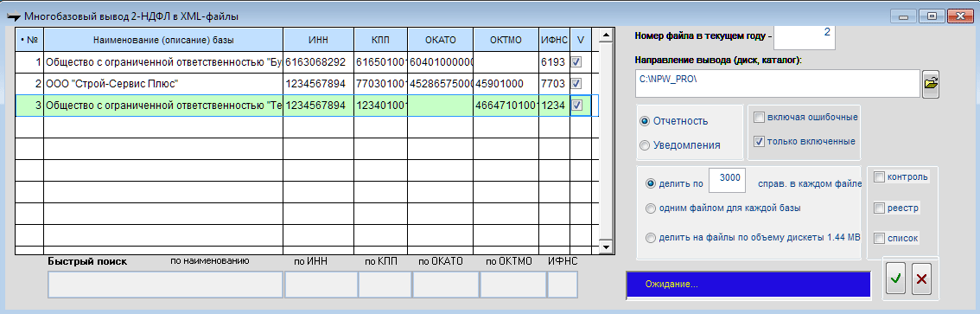Click ИФНС cell 7703

554,84
